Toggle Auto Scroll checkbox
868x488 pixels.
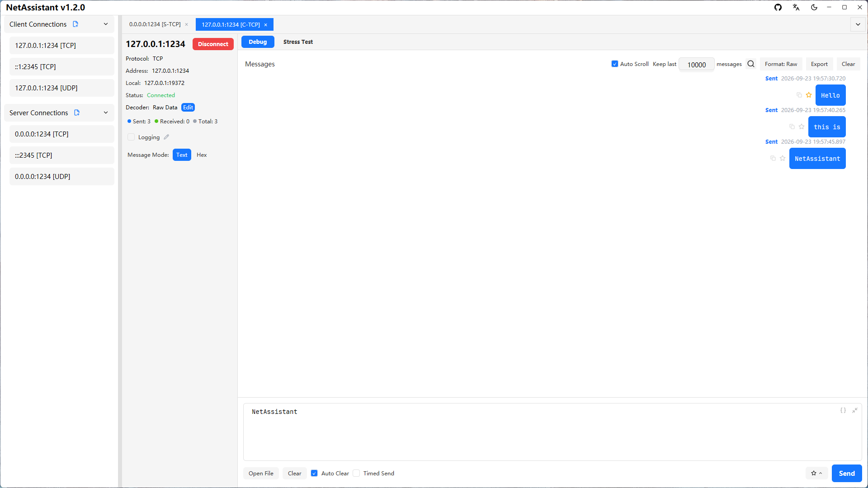pyautogui.click(x=615, y=64)
